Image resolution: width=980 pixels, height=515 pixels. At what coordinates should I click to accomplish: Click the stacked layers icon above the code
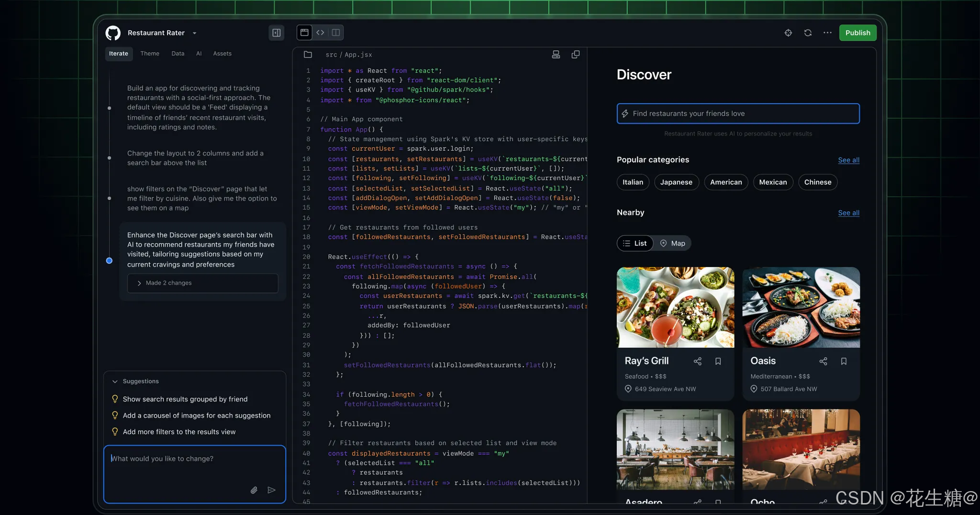click(x=556, y=55)
